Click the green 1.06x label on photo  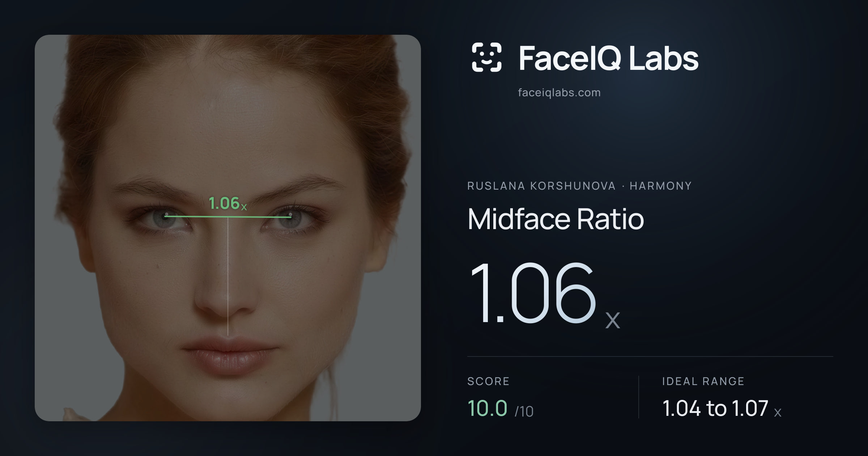pyautogui.click(x=227, y=203)
